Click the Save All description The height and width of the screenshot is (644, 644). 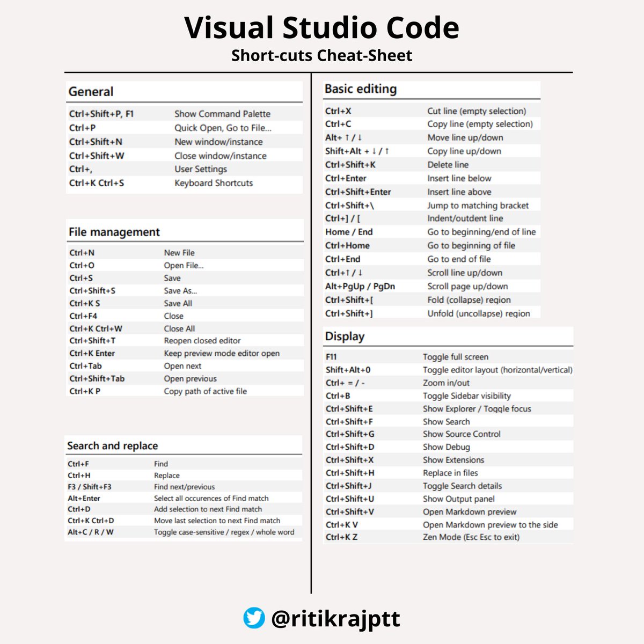pos(178,303)
